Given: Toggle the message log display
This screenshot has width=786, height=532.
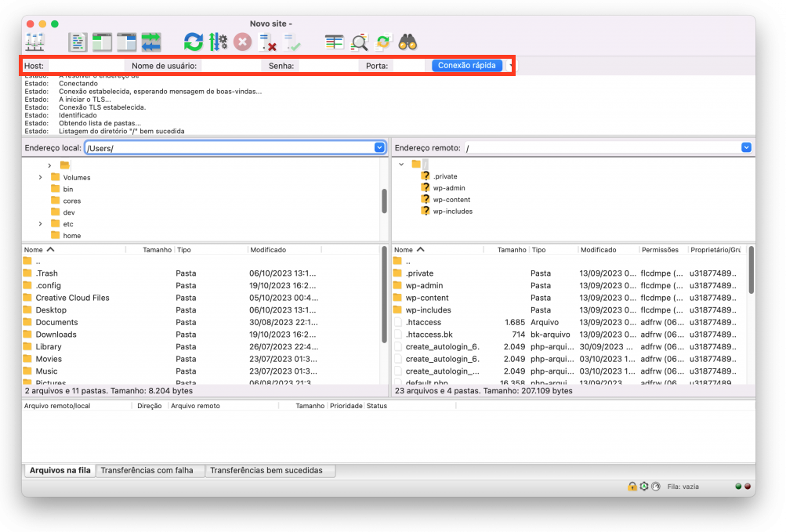Looking at the screenshot, I should [77, 42].
